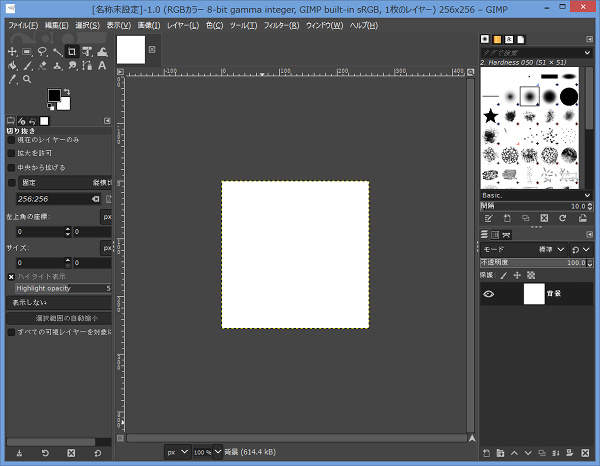
Task: Click the black foreground color swatch
Action: pos(54,96)
